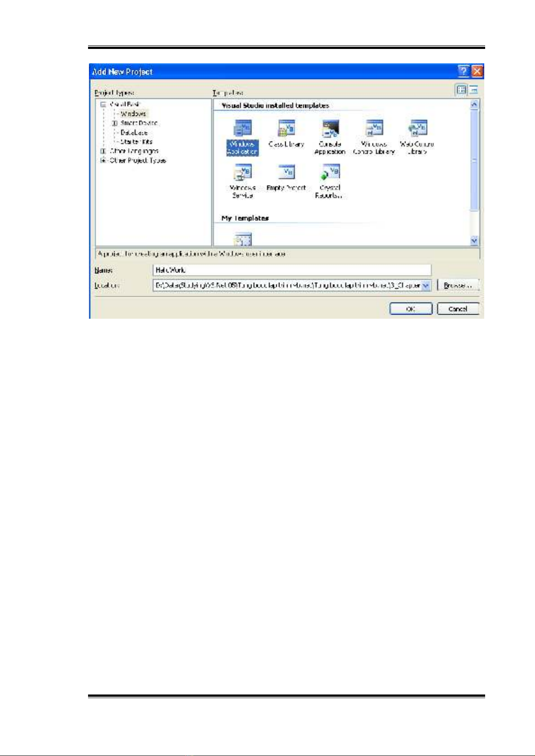
Task: Collapse the Visual Basic tree node
Action: [103, 105]
